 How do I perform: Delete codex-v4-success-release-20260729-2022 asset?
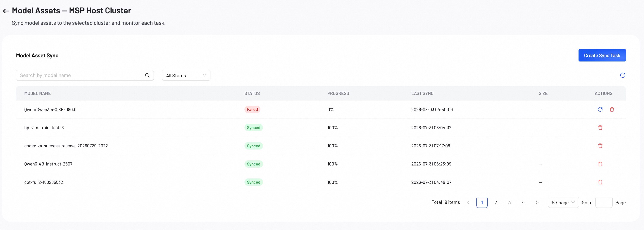[600, 146]
